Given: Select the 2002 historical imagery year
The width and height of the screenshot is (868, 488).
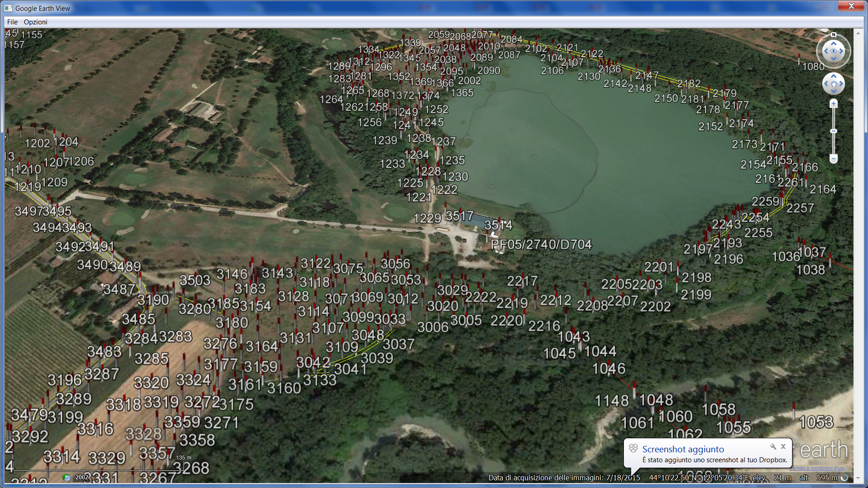Looking at the screenshot, I should click(x=82, y=477).
